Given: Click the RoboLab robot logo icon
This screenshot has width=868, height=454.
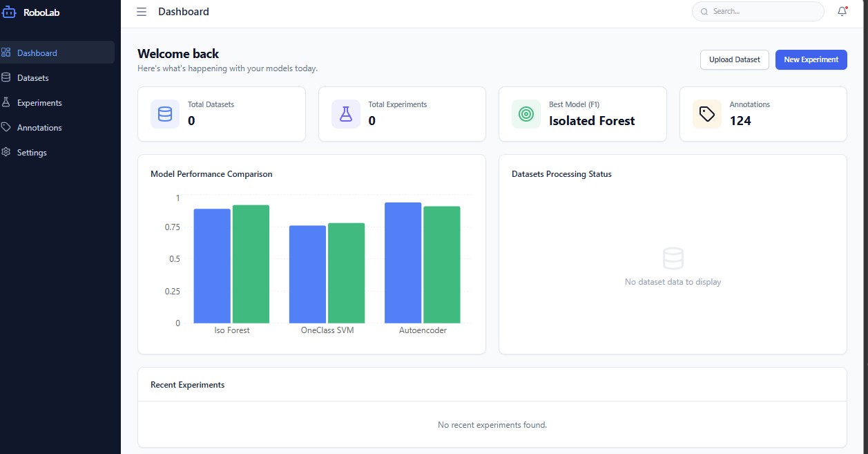Looking at the screenshot, I should [x=8, y=11].
